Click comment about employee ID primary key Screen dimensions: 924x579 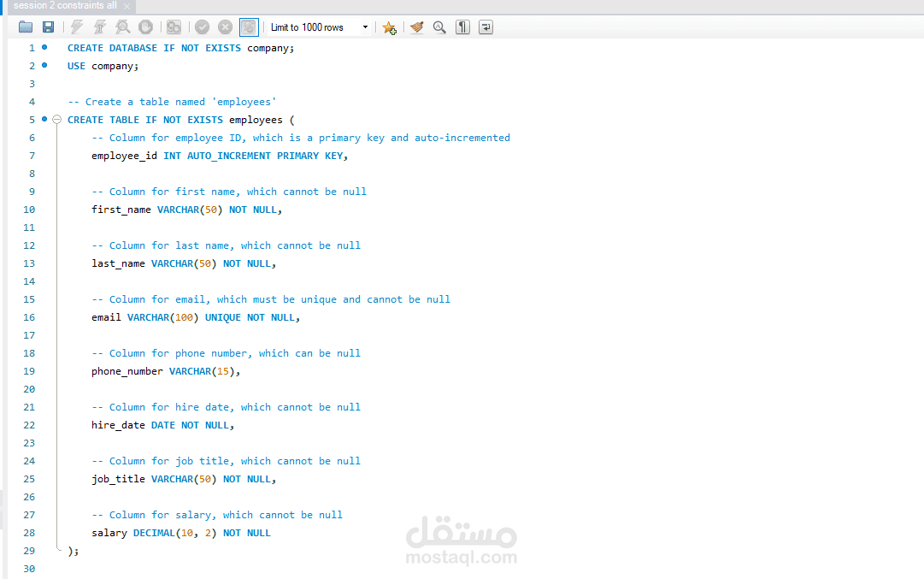(301, 138)
